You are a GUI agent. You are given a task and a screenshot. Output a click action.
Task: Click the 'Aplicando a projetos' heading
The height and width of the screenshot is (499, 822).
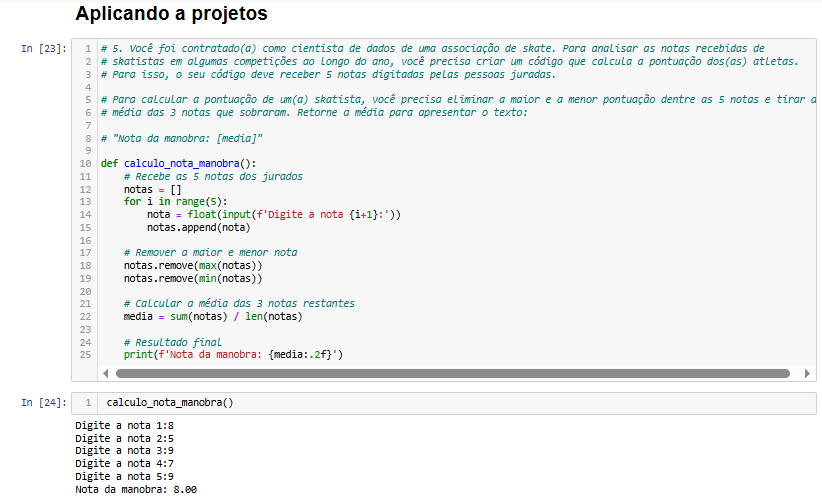(171, 13)
